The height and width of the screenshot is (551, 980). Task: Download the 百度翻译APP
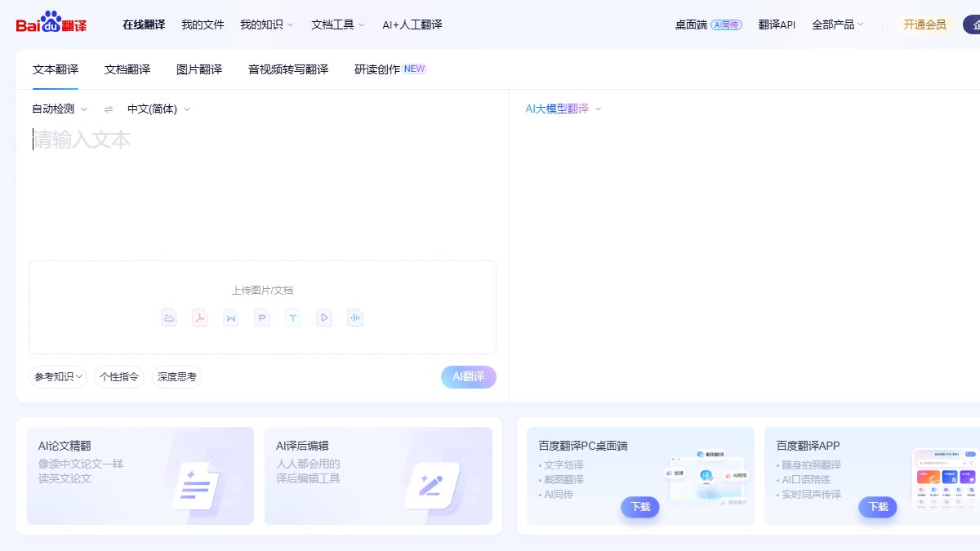[878, 507]
